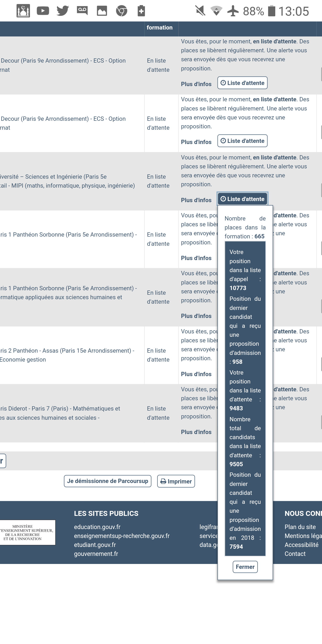
Task: Tap the airplane mode status icon
Action: point(233,11)
